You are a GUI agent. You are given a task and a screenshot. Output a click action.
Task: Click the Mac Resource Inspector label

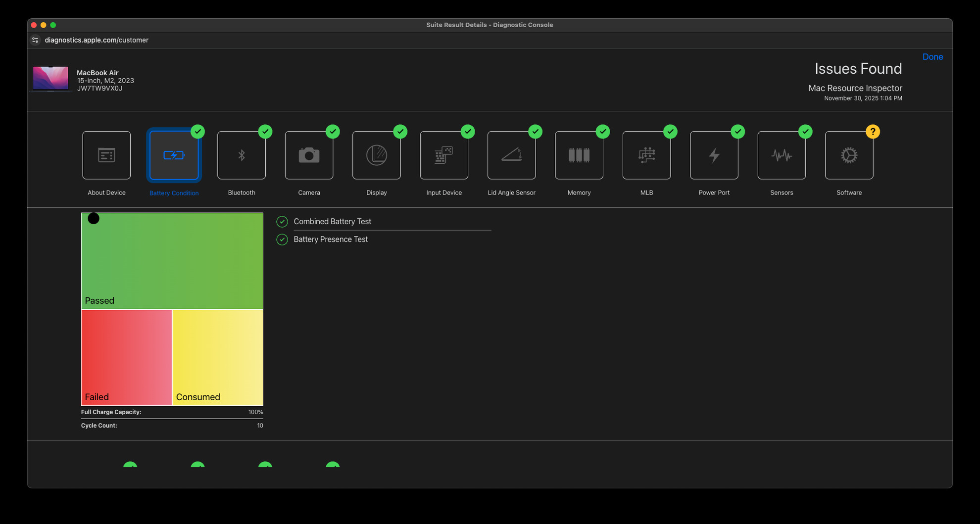pos(855,88)
